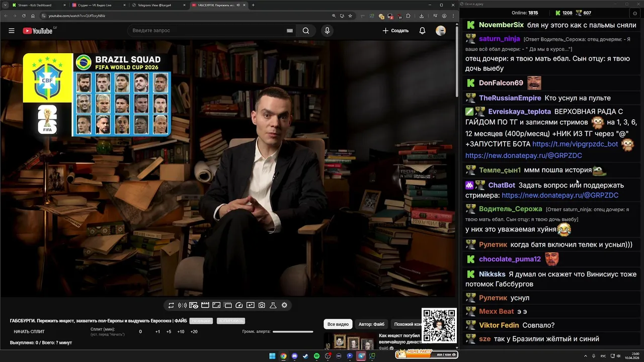644x362 pixels.
Task: Click username Viktor Fedin in chat
Action: point(499,325)
